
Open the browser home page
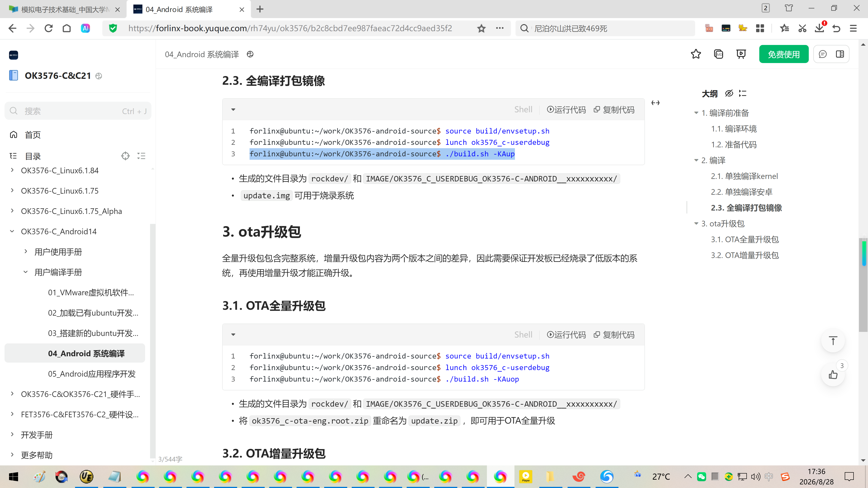coord(67,28)
